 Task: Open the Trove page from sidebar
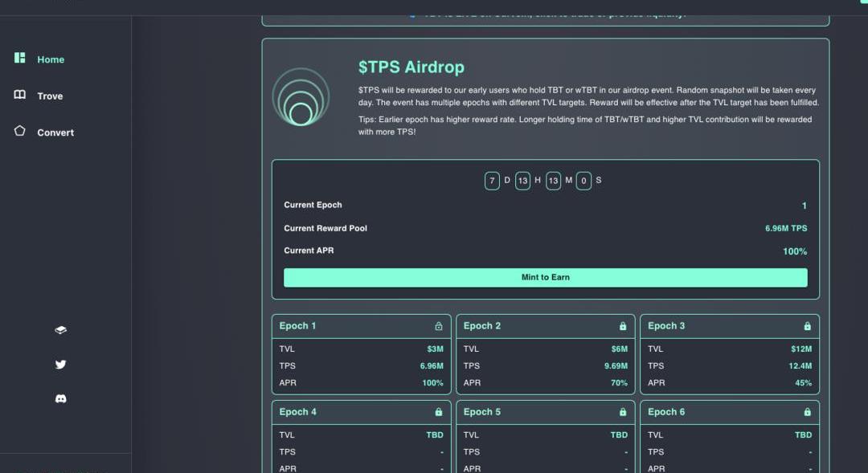pyautogui.click(x=49, y=96)
